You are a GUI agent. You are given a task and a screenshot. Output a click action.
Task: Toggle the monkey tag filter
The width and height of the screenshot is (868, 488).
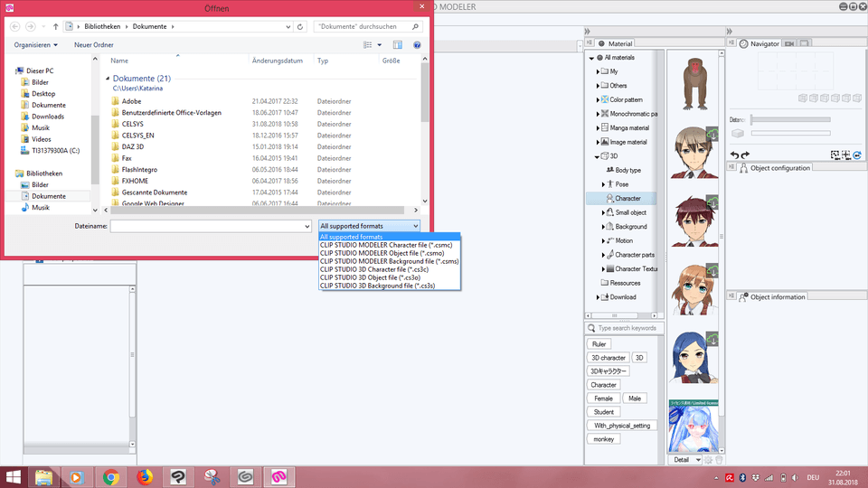[603, 439]
